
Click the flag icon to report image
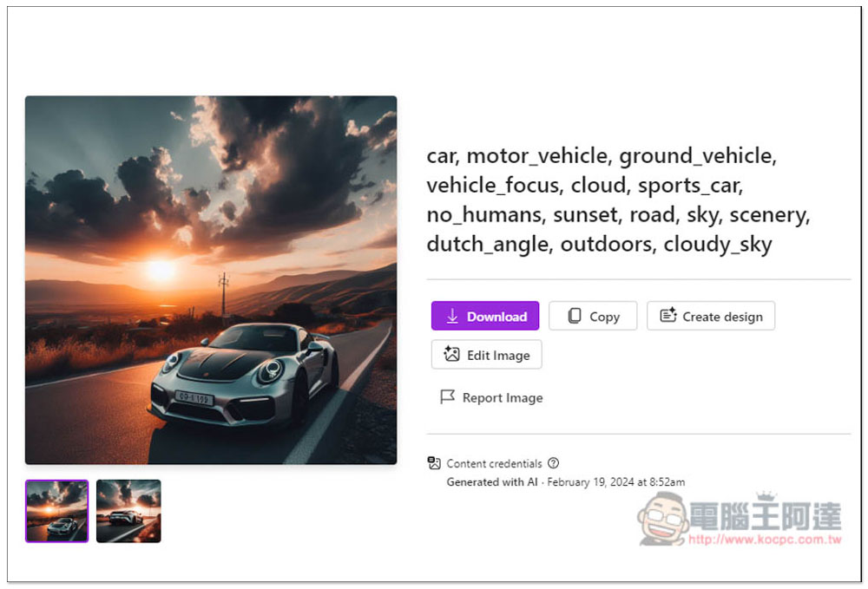coord(447,397)
